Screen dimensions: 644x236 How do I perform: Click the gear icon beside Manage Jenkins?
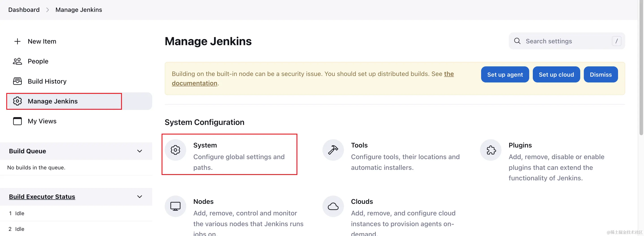(x=17, y=101)
